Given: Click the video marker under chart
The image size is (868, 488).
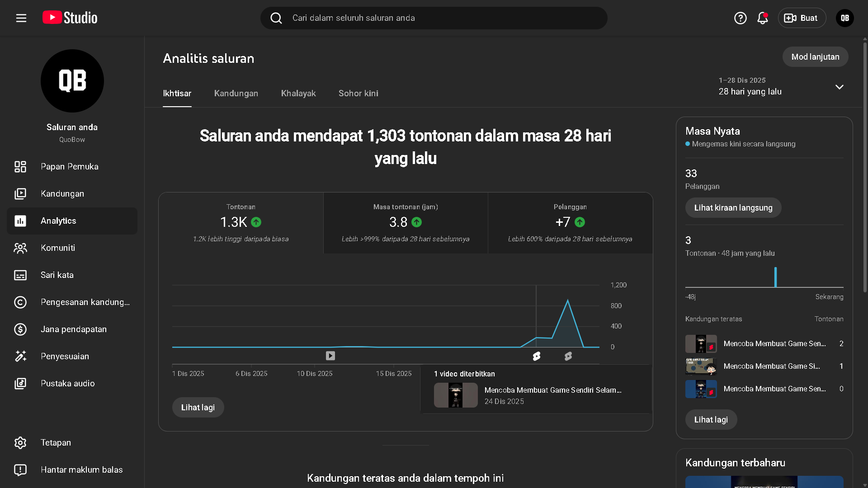Looking at the screenshot, I should coord(330,356).
